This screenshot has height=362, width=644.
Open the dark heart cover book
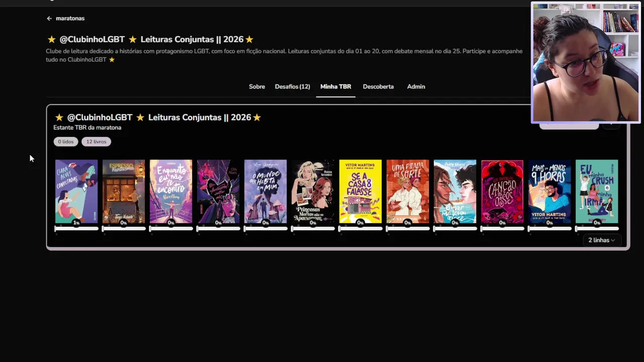218,192
